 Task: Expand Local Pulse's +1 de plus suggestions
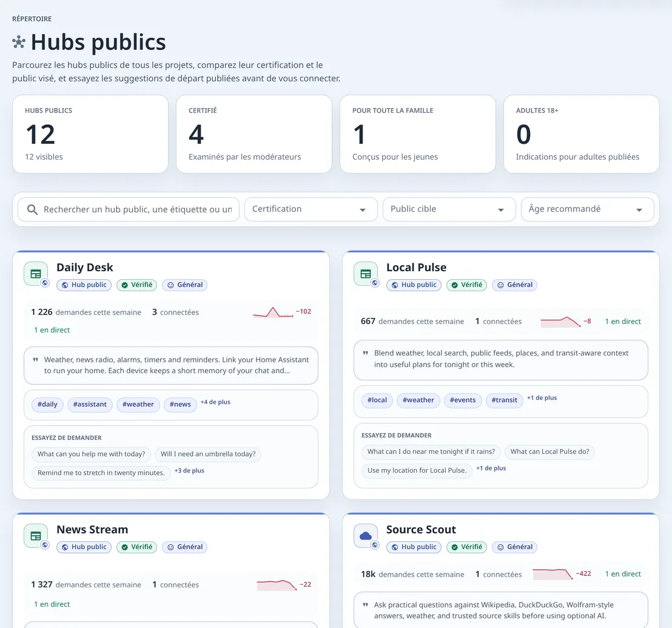tap(491, 468)
